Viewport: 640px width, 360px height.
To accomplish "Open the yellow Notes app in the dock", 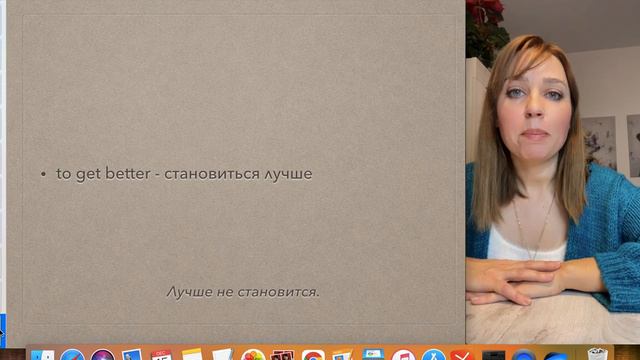I will (192, 355).
